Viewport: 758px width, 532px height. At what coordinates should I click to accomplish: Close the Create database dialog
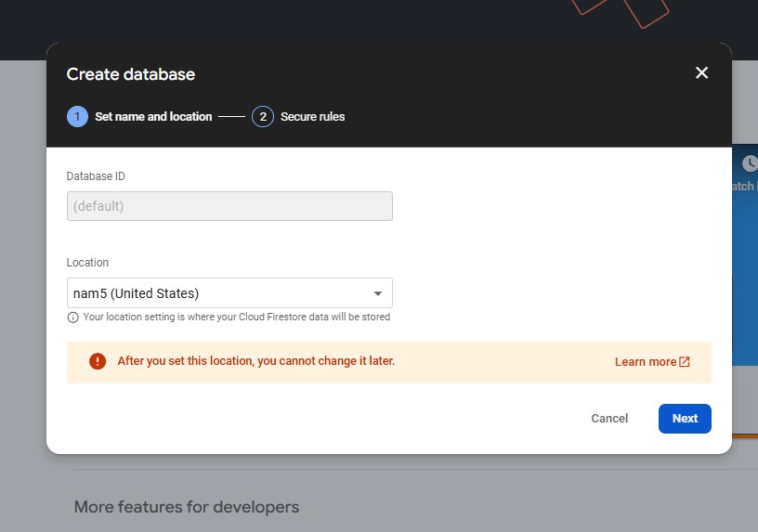click(701, 72)
